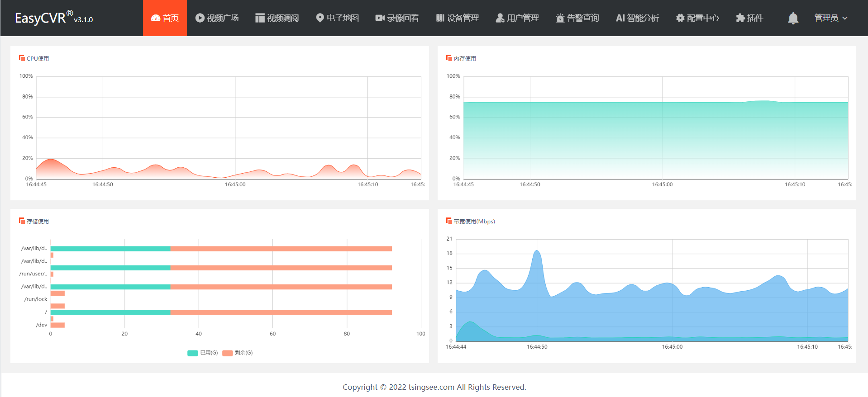Select the 用户管理 user icon
The image size is (868, 397).
click(500, 18)
